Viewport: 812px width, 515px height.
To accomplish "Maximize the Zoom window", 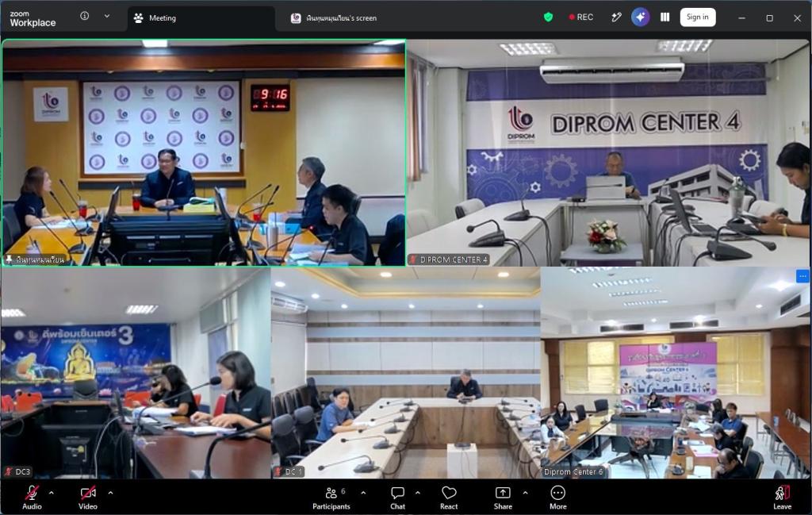I will (769, 17).
